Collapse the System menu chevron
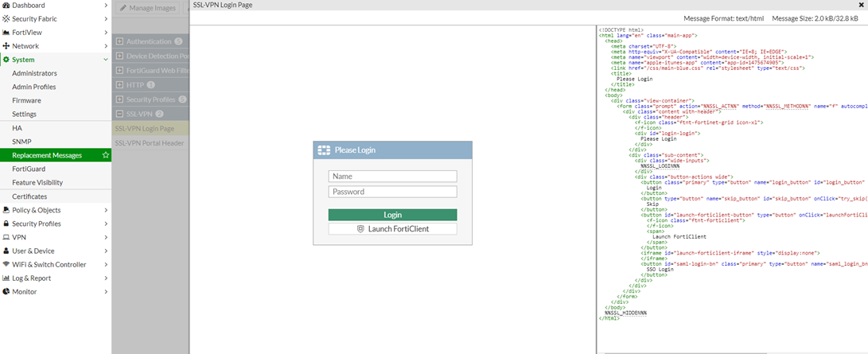 pos(106,60)
